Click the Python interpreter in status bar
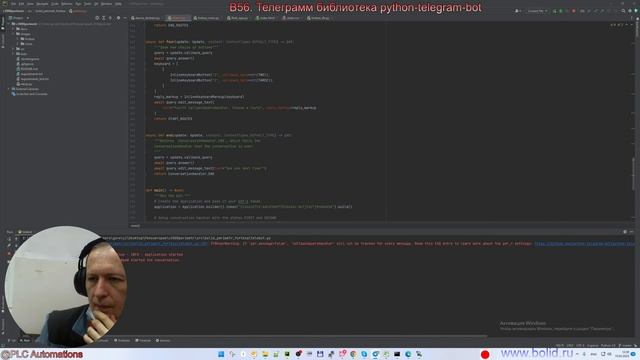This screenshot has height=360, width=640. point(607,346)
